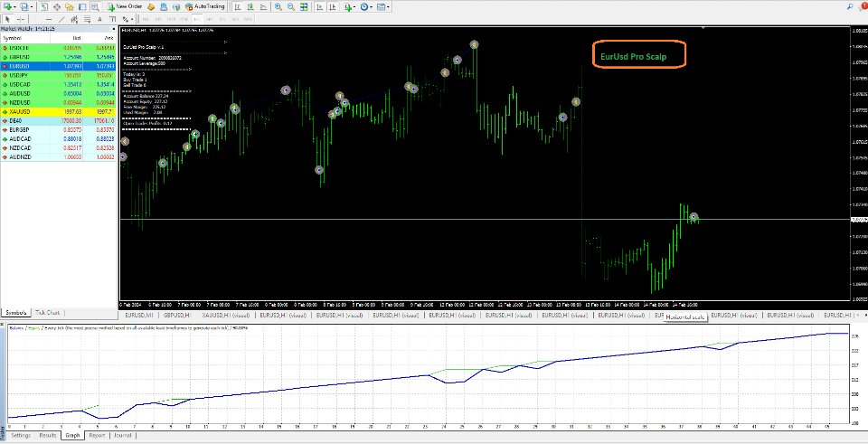Image resolution: width=868 pixels, height=444 pixels.
Task: Launch MetaEditor with the yellow diamond icon
Action: pos(151,6)
